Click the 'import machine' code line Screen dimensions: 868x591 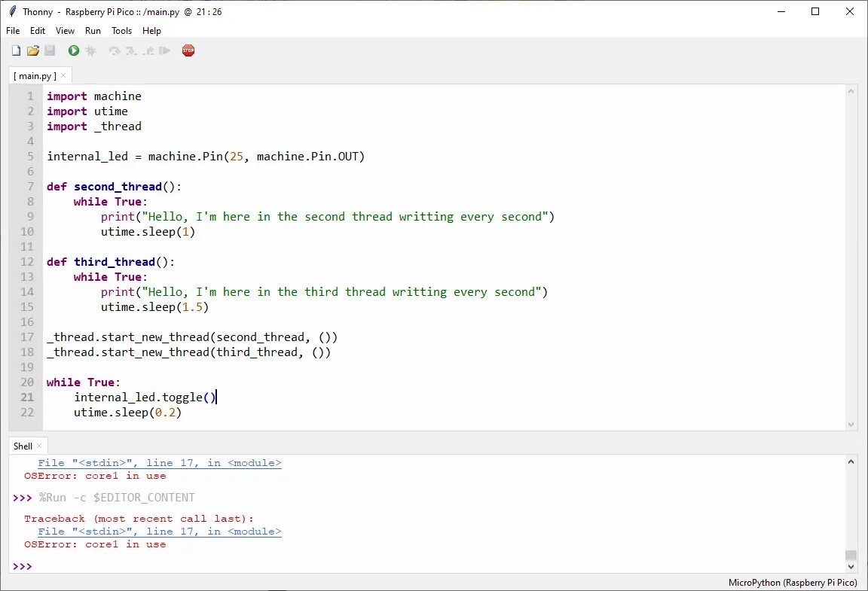pyautogui.click(x=94, y=97)
